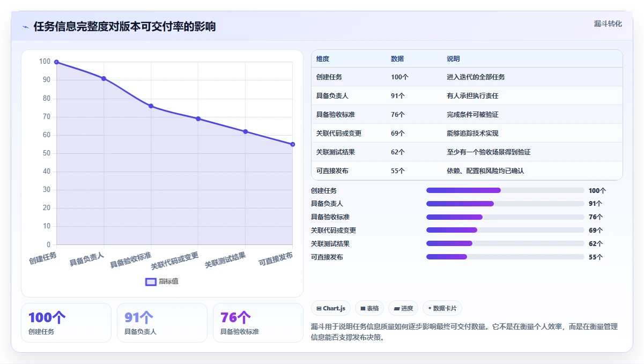
Task: Click the 数据 column header
Action: 397,59
